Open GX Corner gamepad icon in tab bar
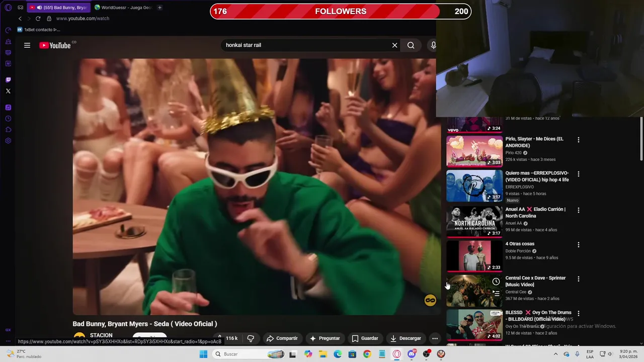Viewport: 644px width, 362px height. tap(21, 8)
